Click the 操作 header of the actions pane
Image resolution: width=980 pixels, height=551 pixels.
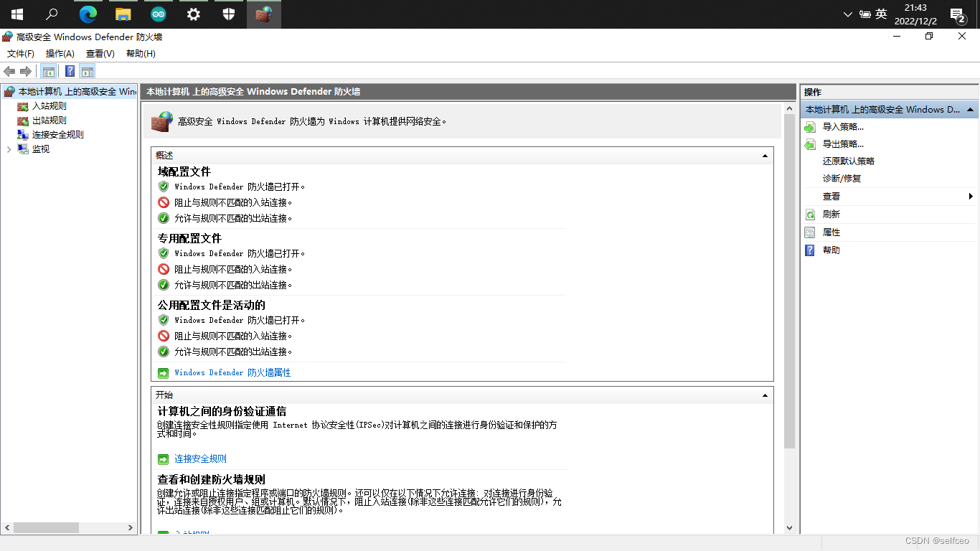pyautogui.click(x=889, y=93)
